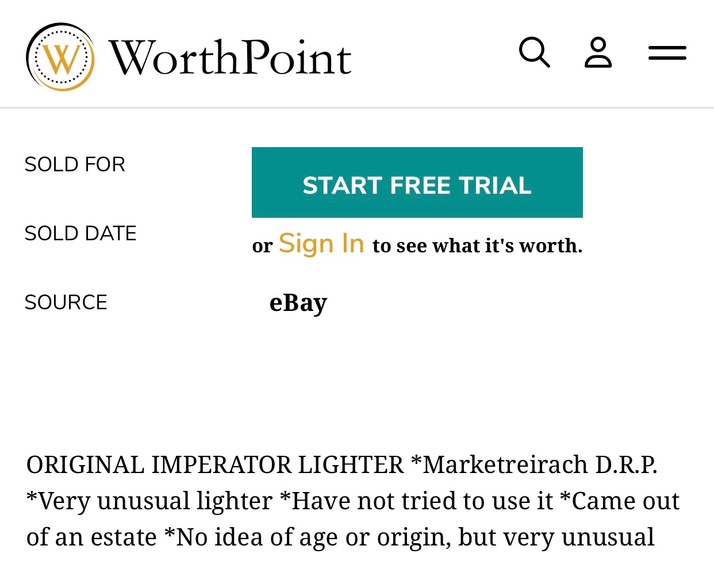This screenshot has width=714, height=588.
Task: Click the '*Came out' text in description
Action: pyautogui.click(x=620, y=501)
